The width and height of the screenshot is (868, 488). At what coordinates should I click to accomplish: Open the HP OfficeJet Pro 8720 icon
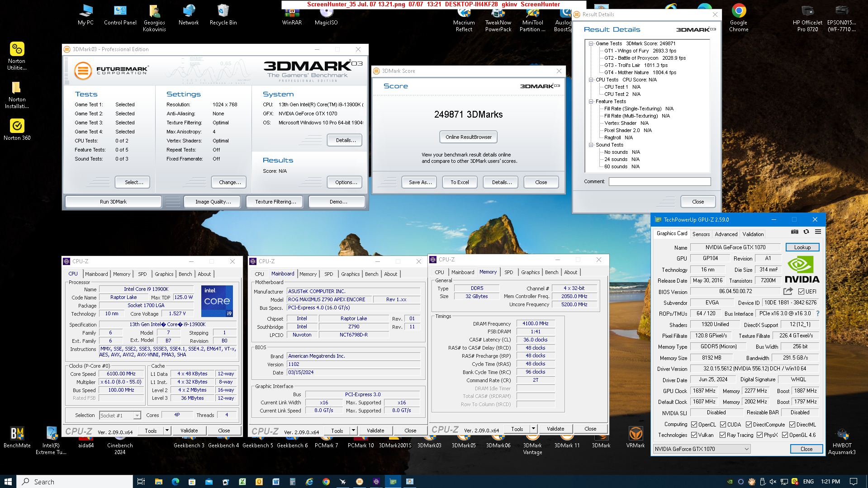click(x=807, y=18)
